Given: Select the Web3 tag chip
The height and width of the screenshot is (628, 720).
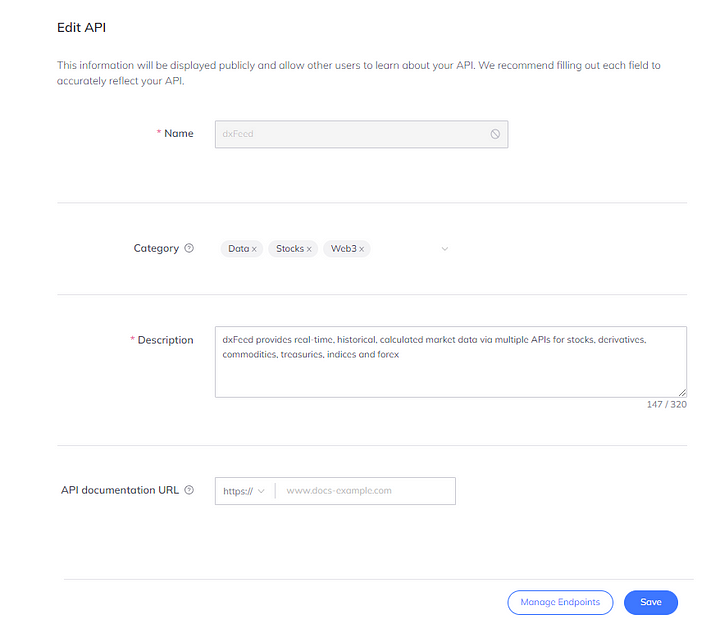Looking at the screenshot, I should (343, 249).
